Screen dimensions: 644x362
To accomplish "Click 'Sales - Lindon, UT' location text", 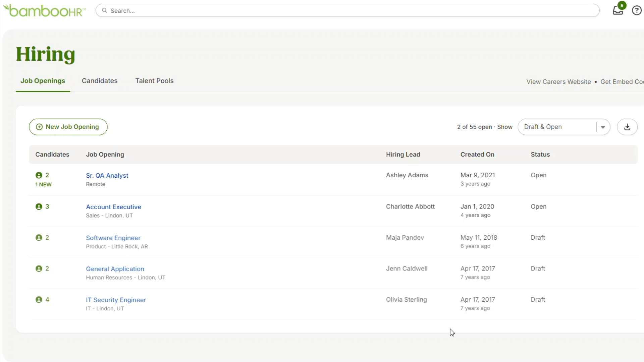I will tap(109, 216).
